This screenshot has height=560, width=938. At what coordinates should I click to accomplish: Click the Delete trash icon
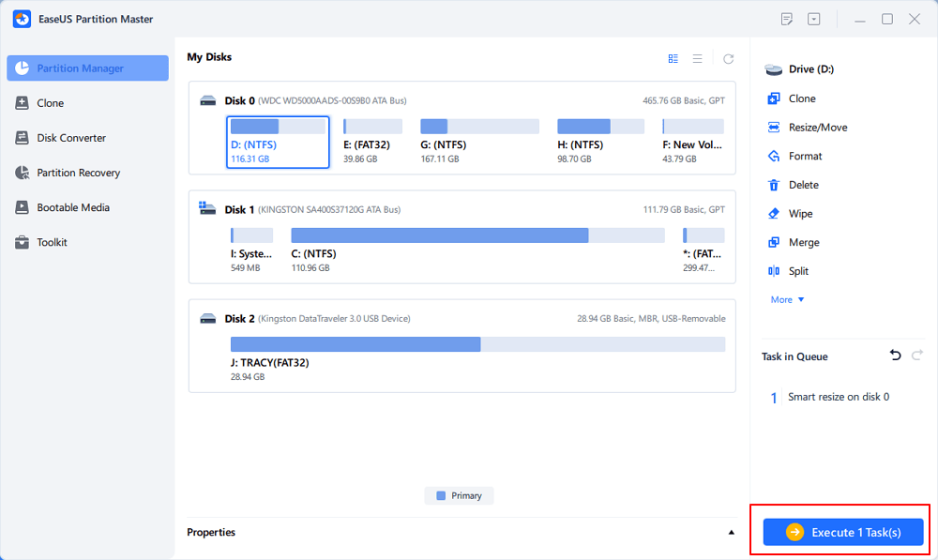774,186
